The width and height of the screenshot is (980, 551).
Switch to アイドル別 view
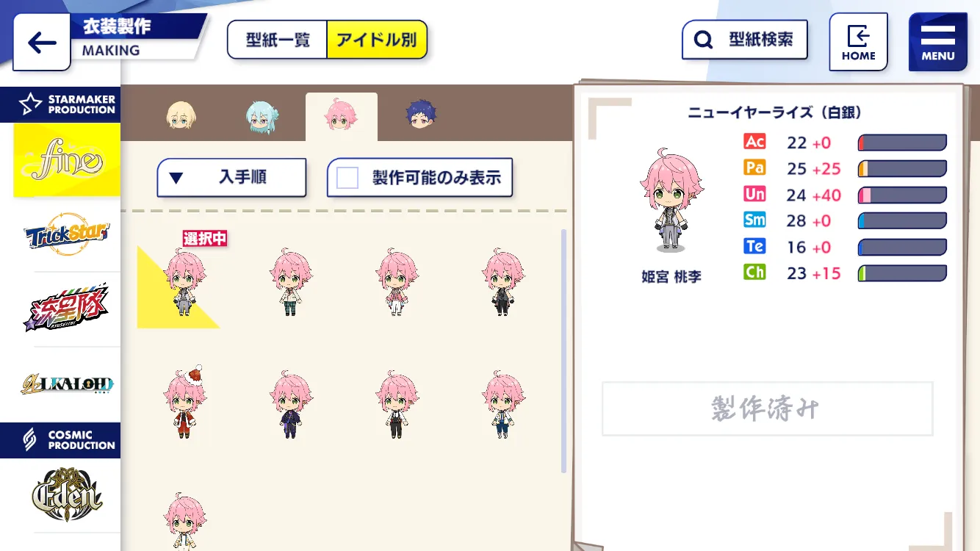(377, 40)
